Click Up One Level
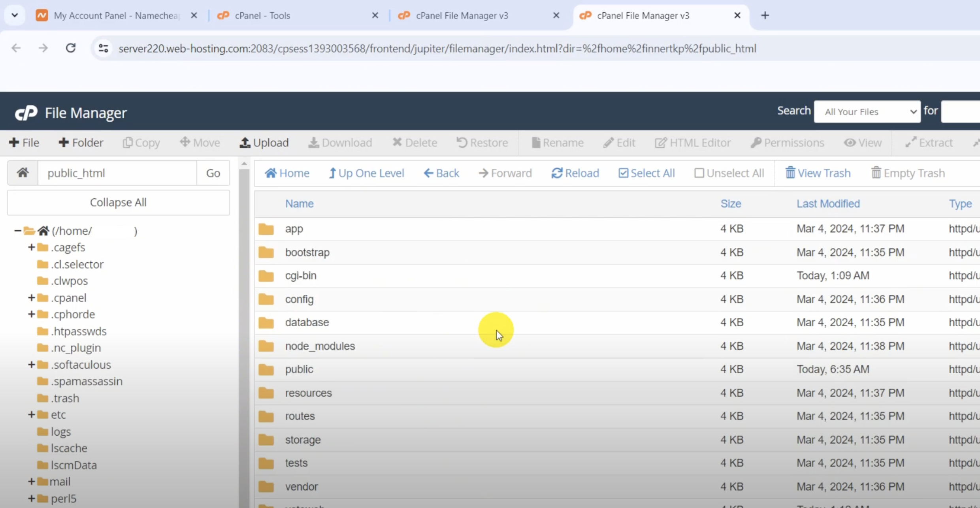Screen dimensions: 980x508 367,173
